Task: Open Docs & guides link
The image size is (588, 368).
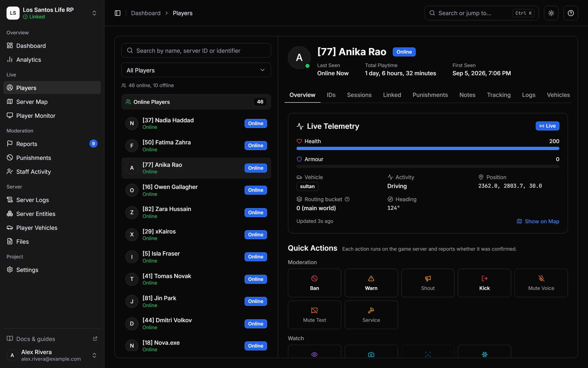Action: point(52,339)
